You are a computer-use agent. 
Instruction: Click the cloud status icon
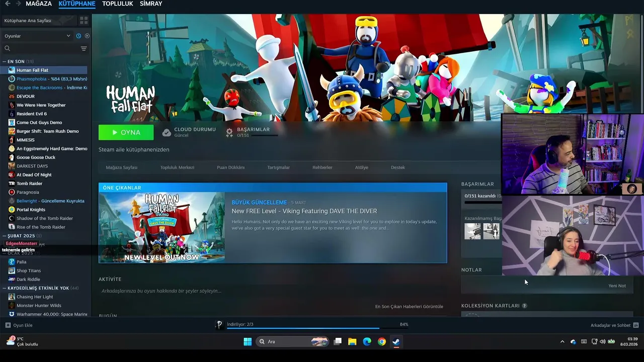167,132
